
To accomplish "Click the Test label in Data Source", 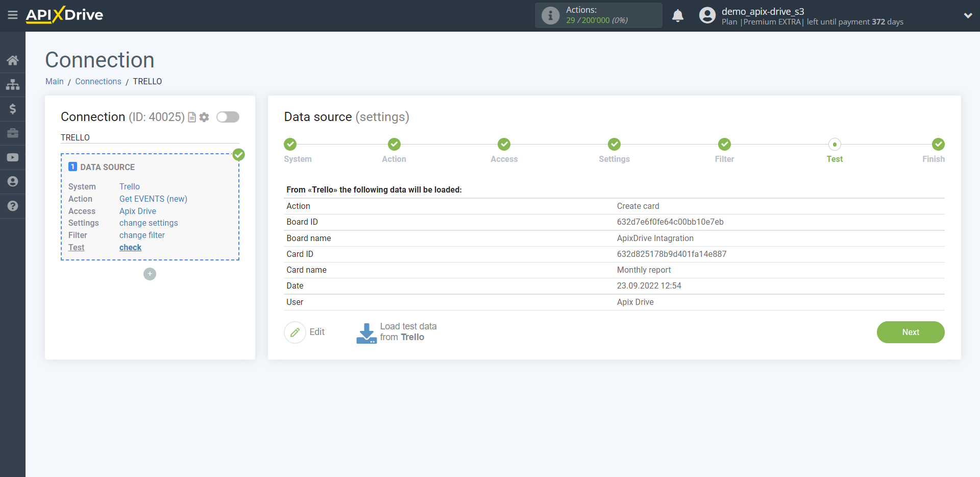I will 76,247.
